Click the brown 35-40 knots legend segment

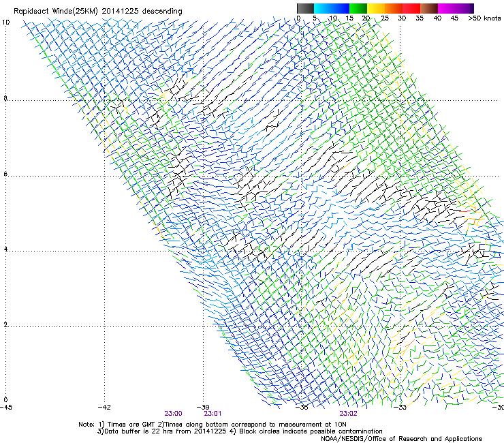[429, 8]
